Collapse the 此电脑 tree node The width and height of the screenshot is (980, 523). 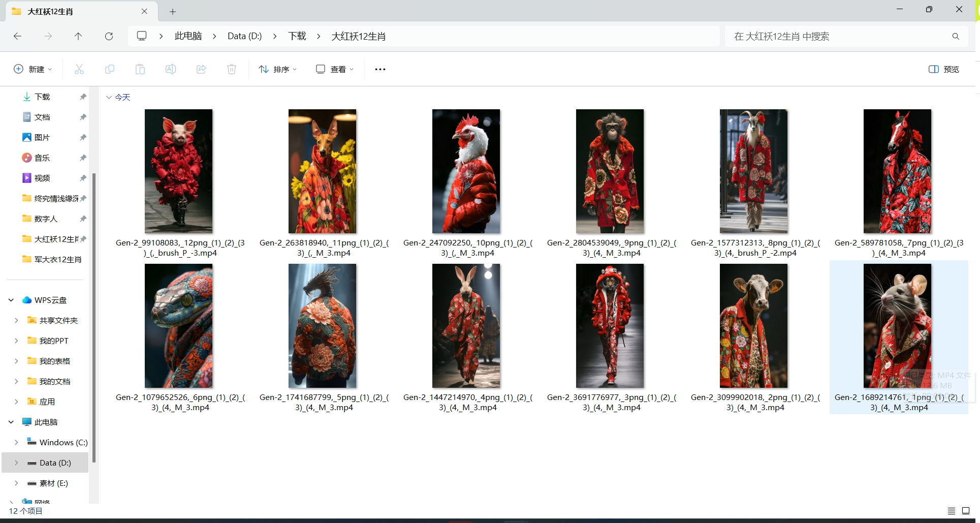pos(11,422)
